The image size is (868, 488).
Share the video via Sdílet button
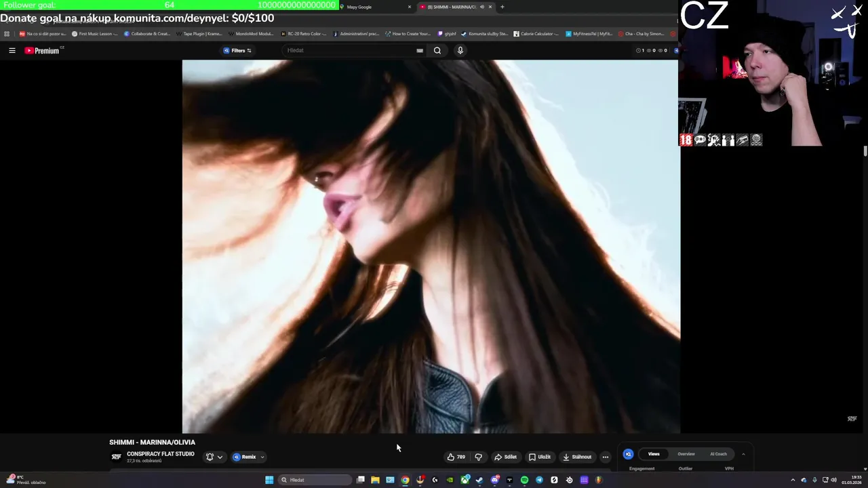click(x=505, y=457)
